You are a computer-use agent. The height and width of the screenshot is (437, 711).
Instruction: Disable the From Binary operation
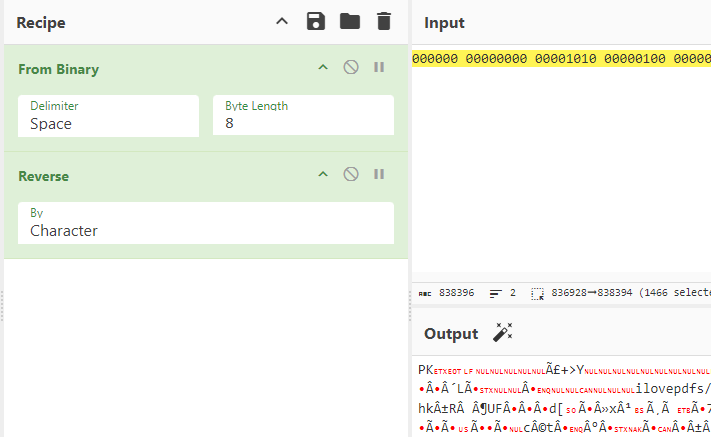click(351, 67)
